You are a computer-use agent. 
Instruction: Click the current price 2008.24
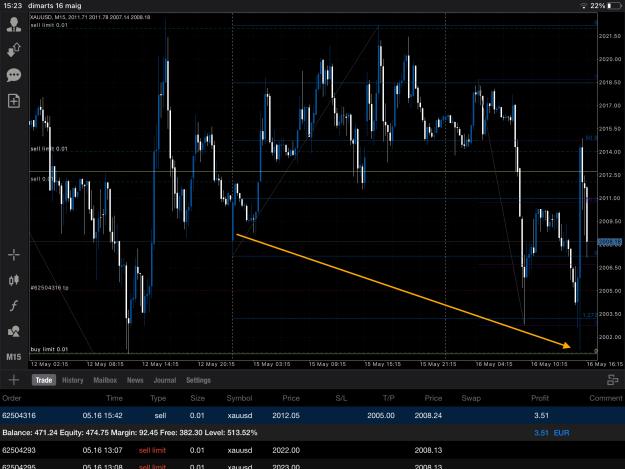point(428,415)
